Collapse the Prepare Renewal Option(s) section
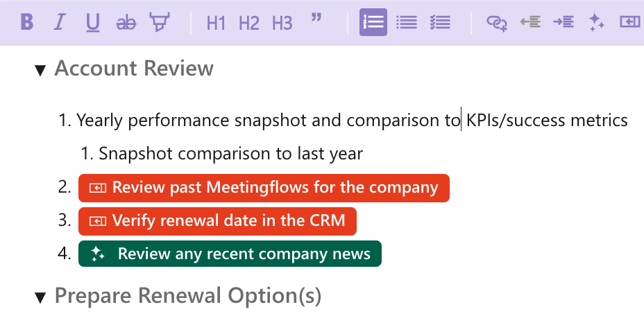The image size is (644, 325). pyautogui.click(x=41, y=298)
